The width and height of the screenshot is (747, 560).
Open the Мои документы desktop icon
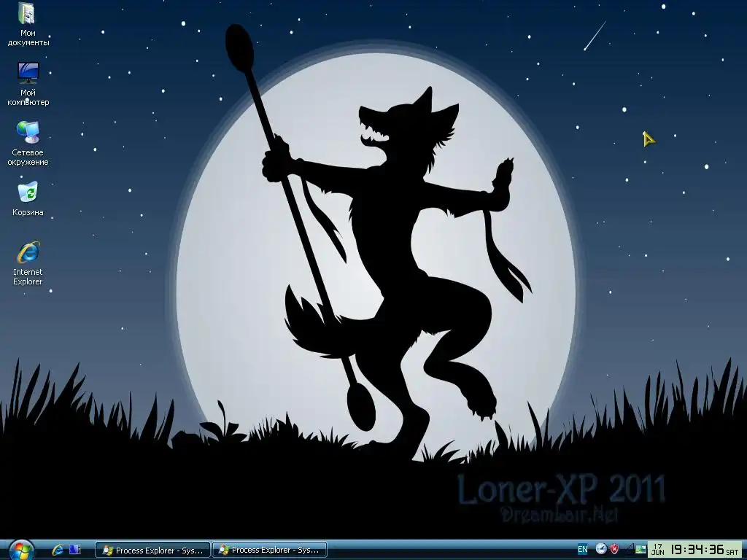click(x=28, y=25)
